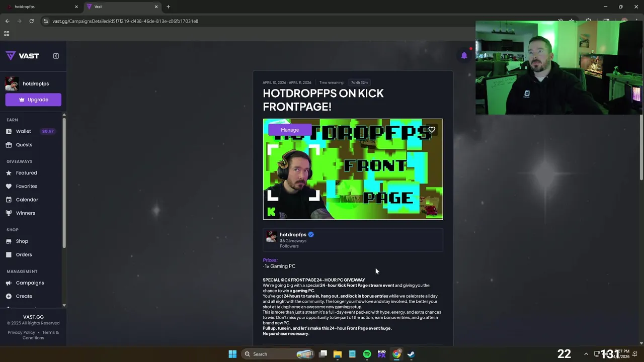
Task: Click the time remaining 7d 4h 52m badge
Action: pyautogui.click(x=359, y=82)
